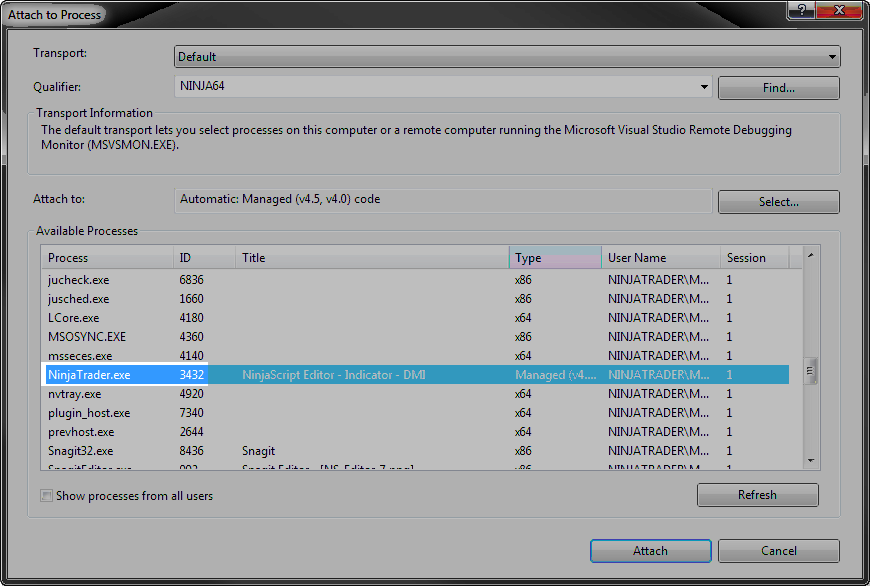Click the Select button for code types
This screenshot has width=870, height=586.
(778, 201)
